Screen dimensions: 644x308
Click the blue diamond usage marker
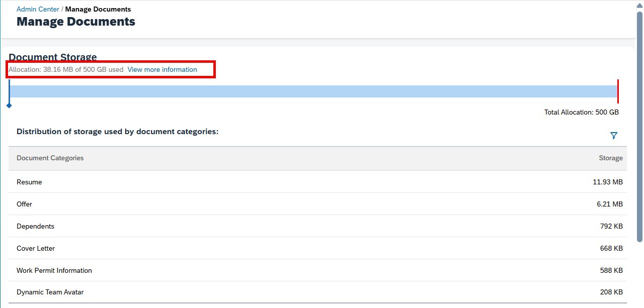(9, 106)
